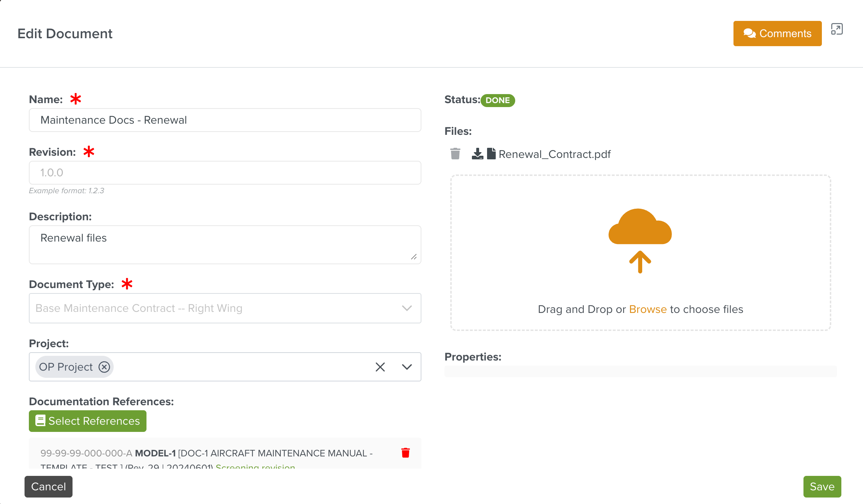Open the Comments panel
The width and height of the screenshot is (863, 504).
click(777, 34)
